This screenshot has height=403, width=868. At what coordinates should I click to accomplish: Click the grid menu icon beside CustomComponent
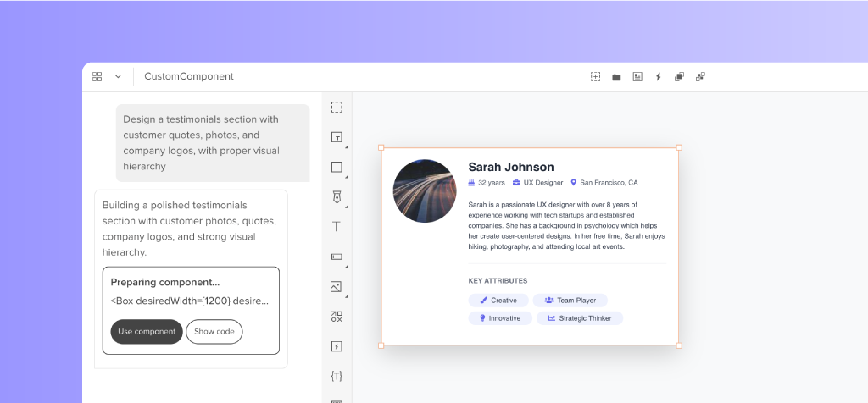(x=97, y=77)
